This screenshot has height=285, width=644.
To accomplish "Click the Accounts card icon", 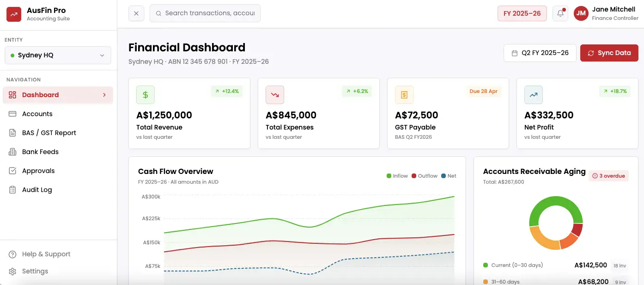I will coord(13,114).
